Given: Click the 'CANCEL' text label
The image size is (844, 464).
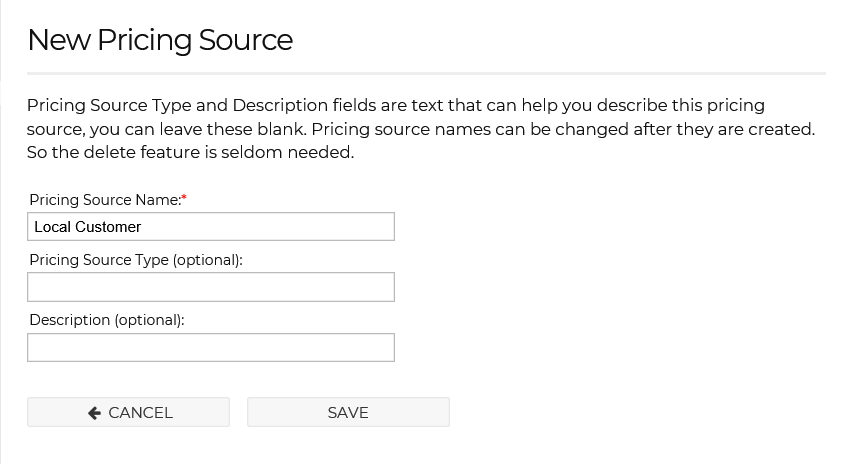Looking at the screenshot, I should (140, 413).
